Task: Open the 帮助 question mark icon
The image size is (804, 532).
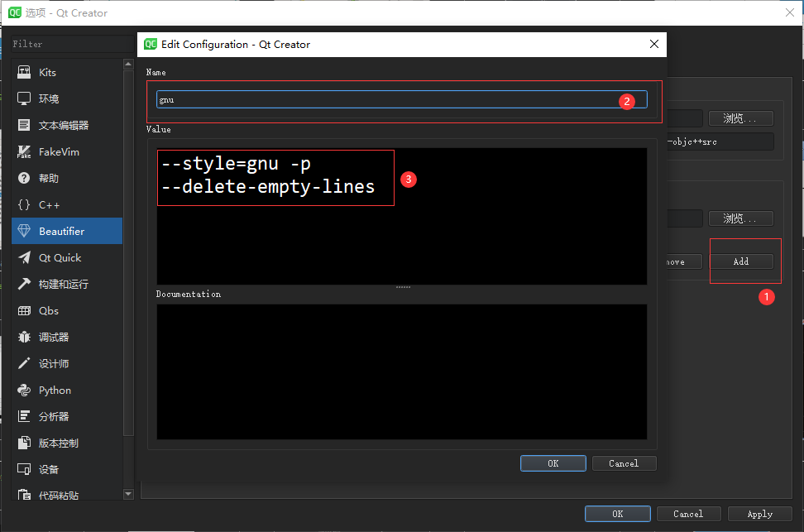Action: coord(24,178)
